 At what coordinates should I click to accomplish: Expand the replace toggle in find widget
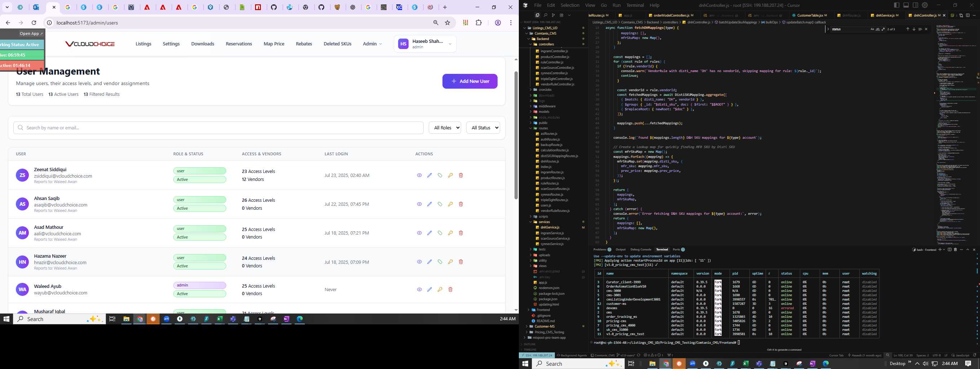[x=828, y=29]
